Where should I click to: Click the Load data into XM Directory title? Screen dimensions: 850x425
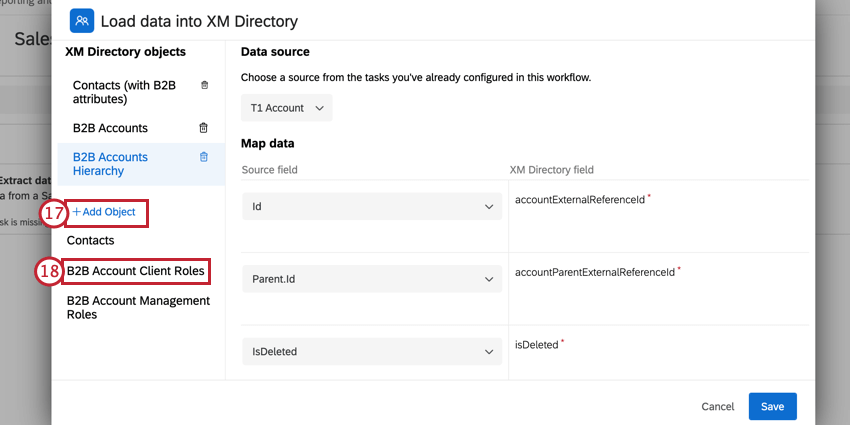click(199, 22)
